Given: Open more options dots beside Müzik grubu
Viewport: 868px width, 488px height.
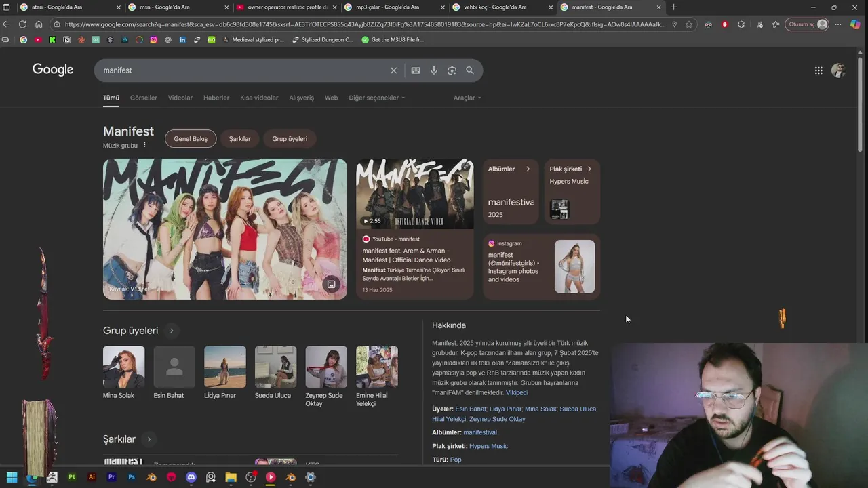Looking at the screenshot, I should [144, 145].
